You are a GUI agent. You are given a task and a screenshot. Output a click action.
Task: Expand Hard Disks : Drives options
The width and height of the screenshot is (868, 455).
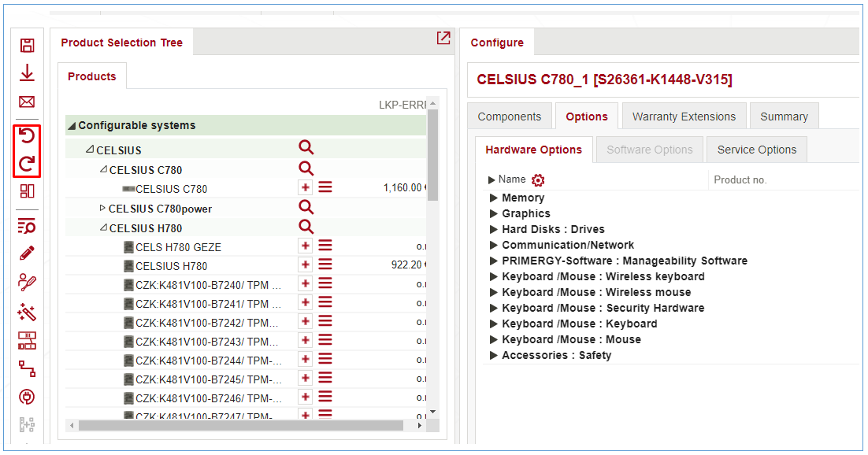(x=494, y=229)
